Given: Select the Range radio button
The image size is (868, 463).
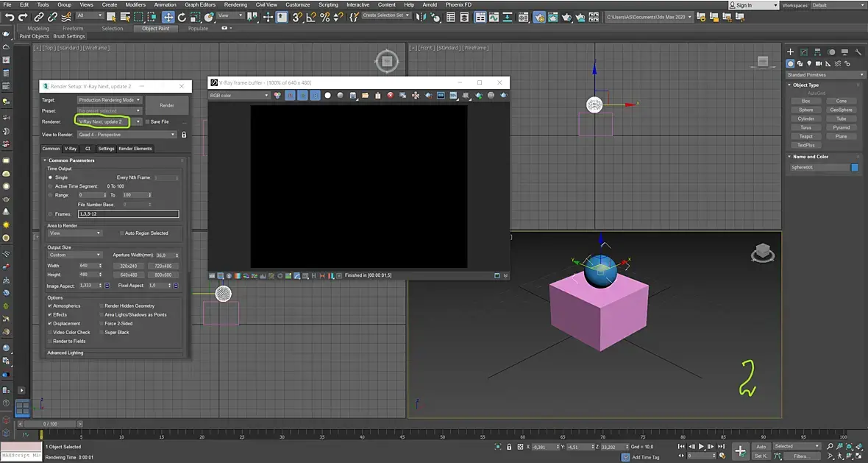Looking at the screenshot, I should (x=50, y=195).
